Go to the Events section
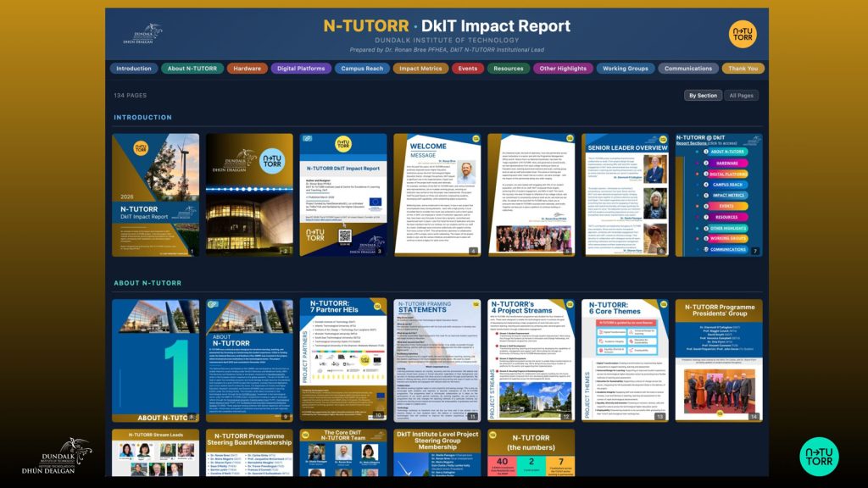868x488 pixels. point(468,69)
